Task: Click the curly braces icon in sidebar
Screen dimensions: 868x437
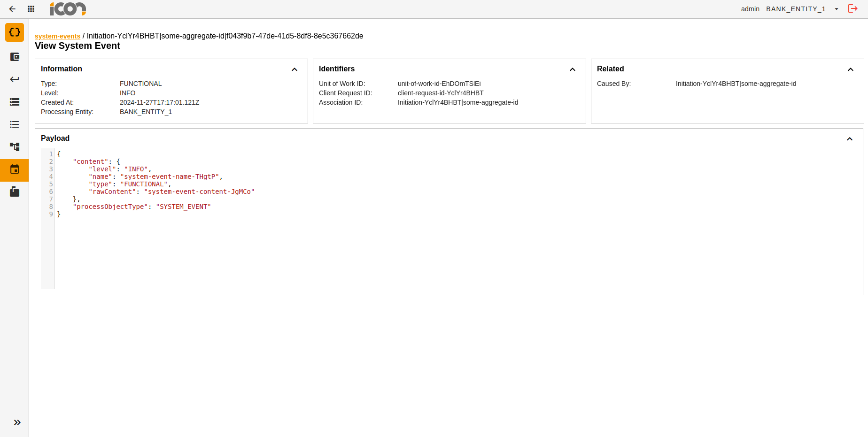Action: click(x=15, y=32)
